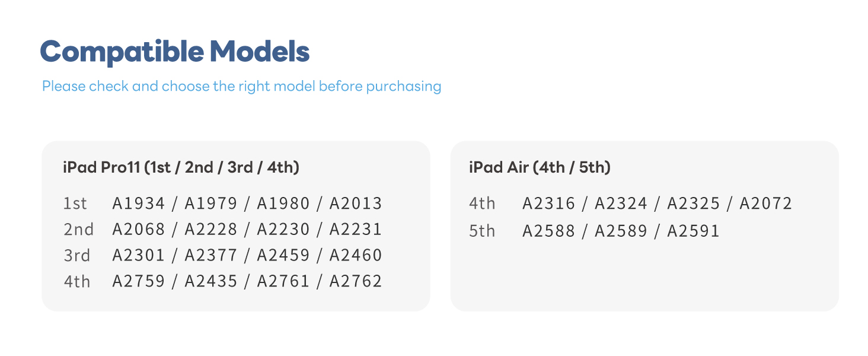
Task: Click model number A2230
Action: click(x=283, y=230)
